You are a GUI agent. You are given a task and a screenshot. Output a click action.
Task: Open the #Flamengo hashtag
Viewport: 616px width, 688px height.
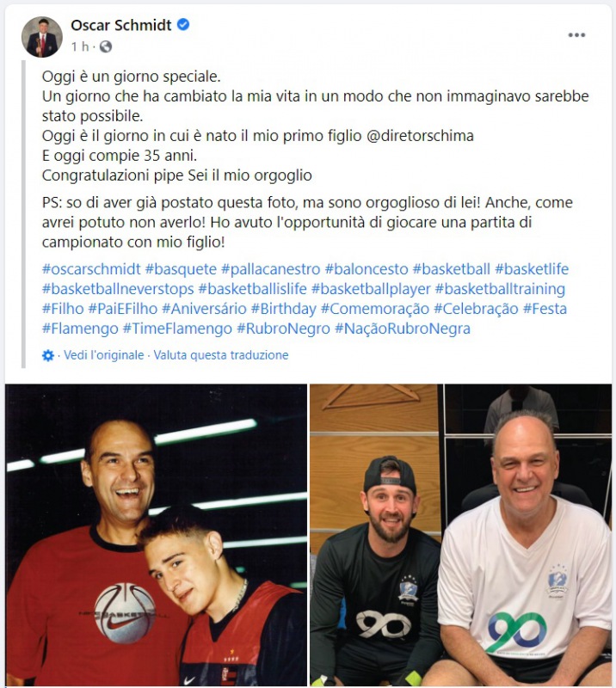coord(80,329)
